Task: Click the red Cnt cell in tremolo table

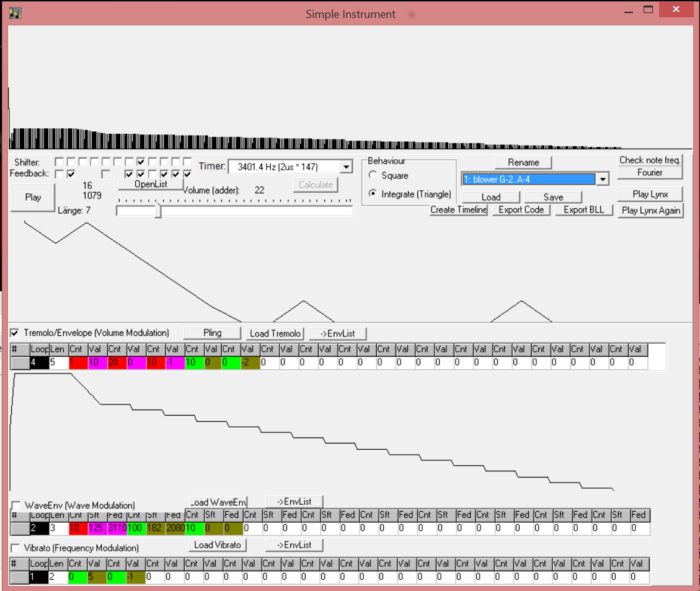Action: point(78,362)
